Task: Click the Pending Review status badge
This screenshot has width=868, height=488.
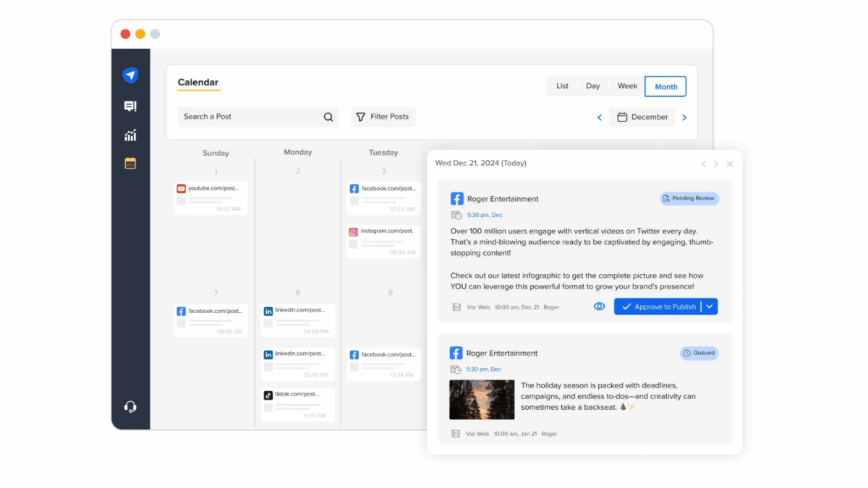Action: tap(689, 198)
